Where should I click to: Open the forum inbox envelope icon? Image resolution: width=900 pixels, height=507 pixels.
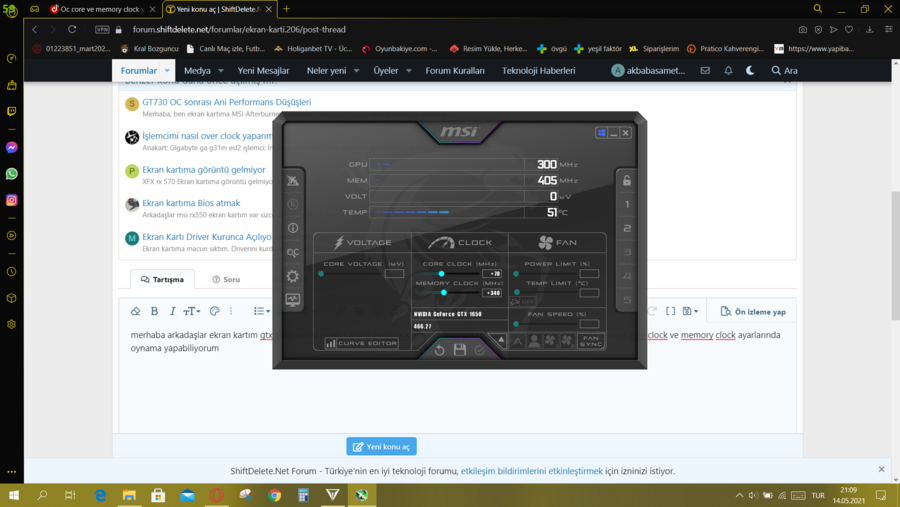coord(705,70)
